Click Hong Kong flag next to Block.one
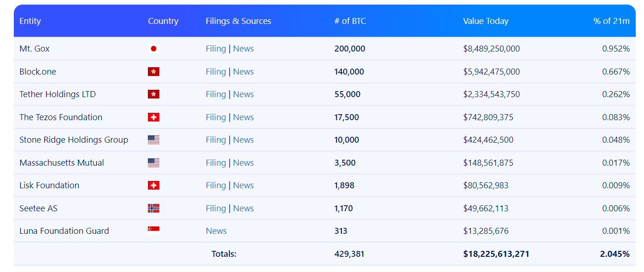 (x=153, y=72)
